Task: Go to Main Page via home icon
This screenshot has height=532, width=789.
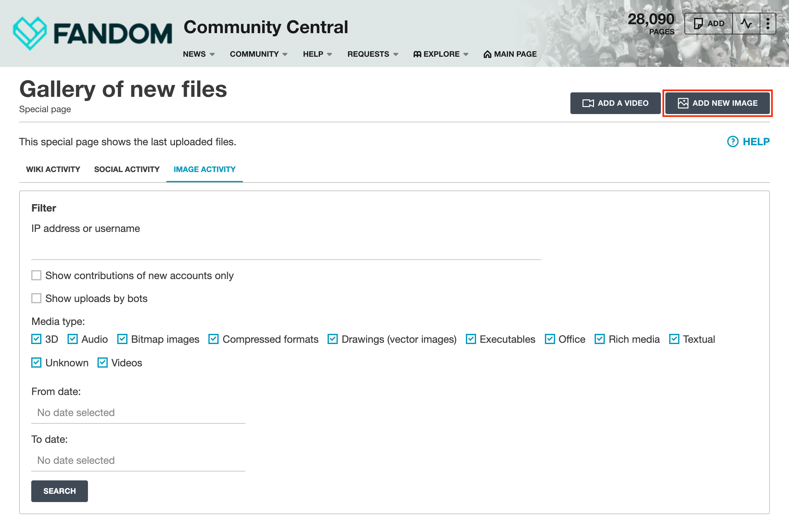Action: [x=487, y=54]
